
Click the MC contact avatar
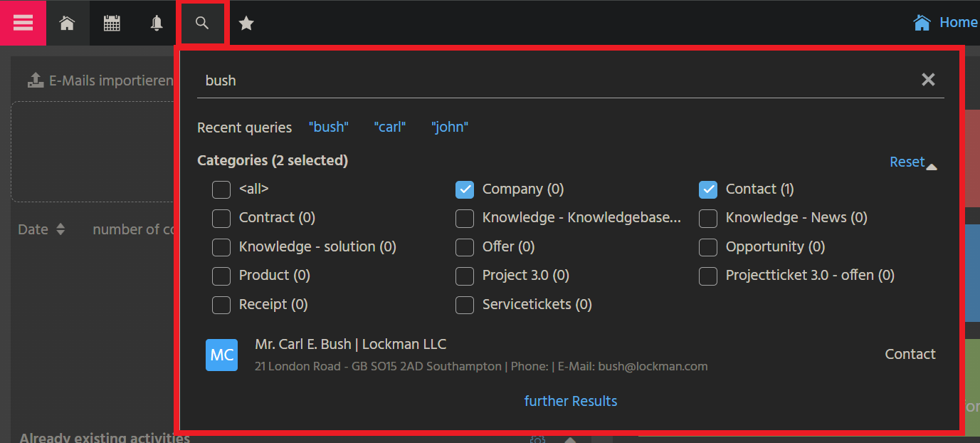tap(221, 355)
